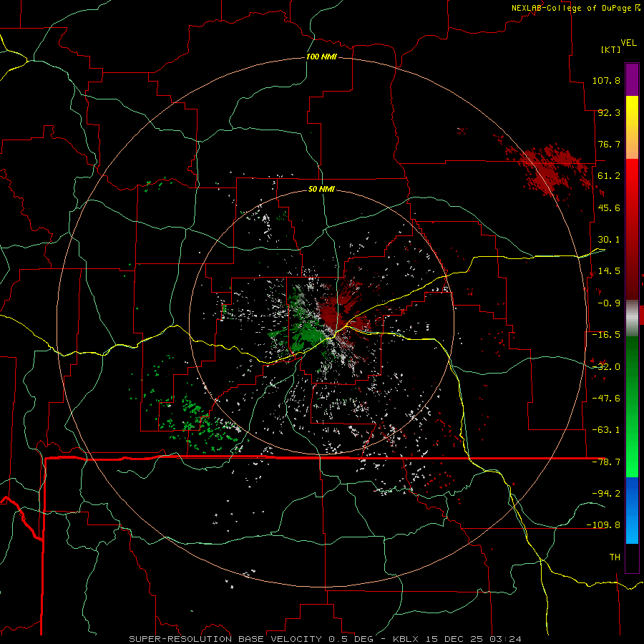The width and height of the screenshot is (644, 644).
Task: Click the 76.7 legend value
Action: click(x=609, y=144)
